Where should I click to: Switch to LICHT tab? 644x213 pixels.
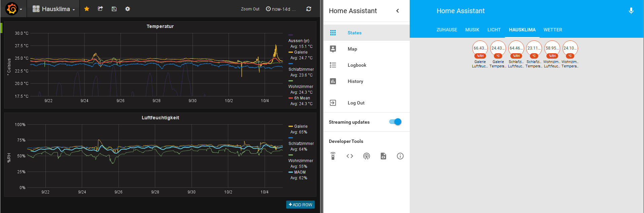[x=494, y=30]
